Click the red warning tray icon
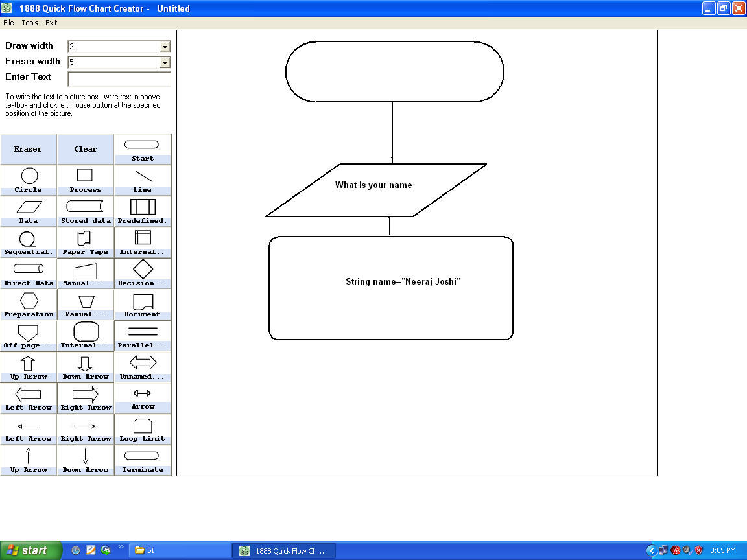Viewport: 747px width, 560px height. click(676, 550)
